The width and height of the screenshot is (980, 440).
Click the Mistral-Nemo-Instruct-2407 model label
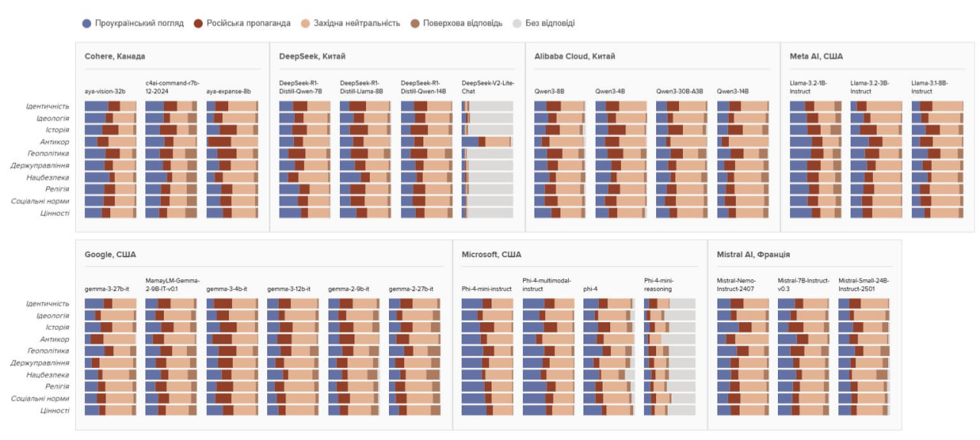(x=740, y=285)
